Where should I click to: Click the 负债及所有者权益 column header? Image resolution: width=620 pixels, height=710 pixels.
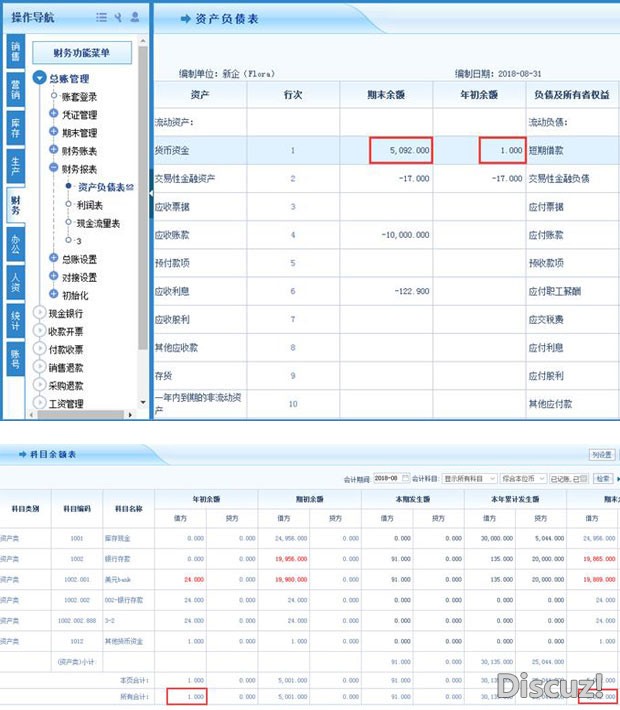point(572,95)
